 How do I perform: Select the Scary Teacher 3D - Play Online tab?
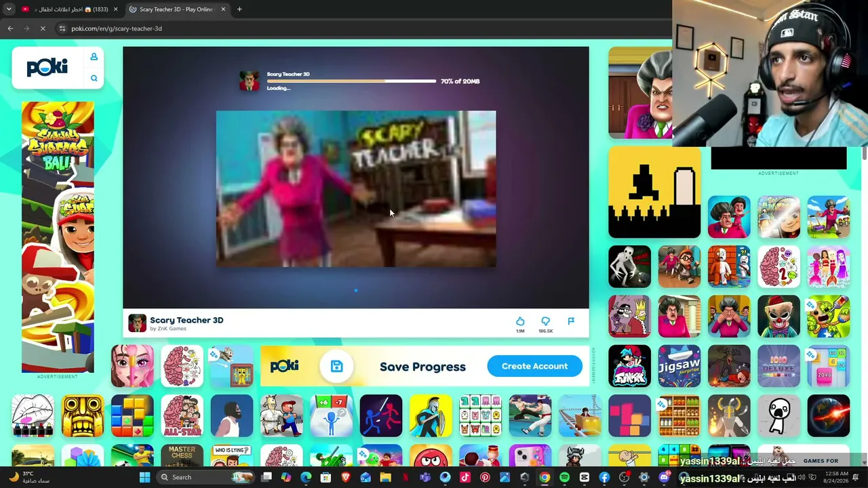(176, 9)
